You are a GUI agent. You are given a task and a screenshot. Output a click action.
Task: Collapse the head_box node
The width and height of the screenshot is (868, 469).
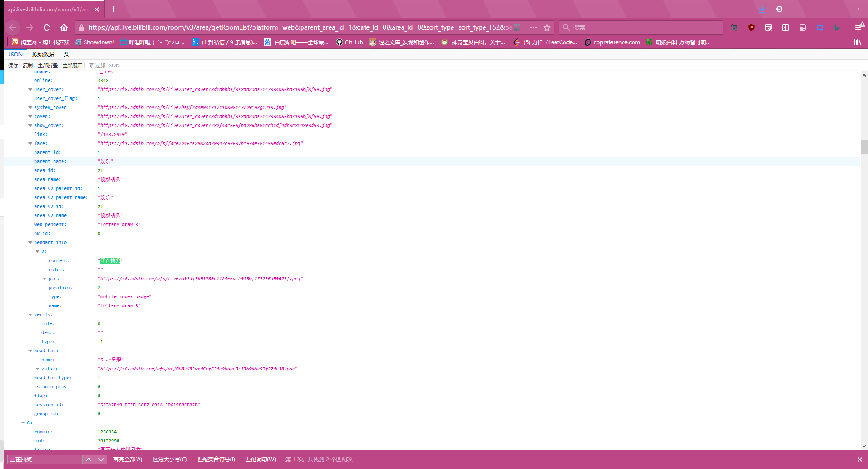[30, 351]
